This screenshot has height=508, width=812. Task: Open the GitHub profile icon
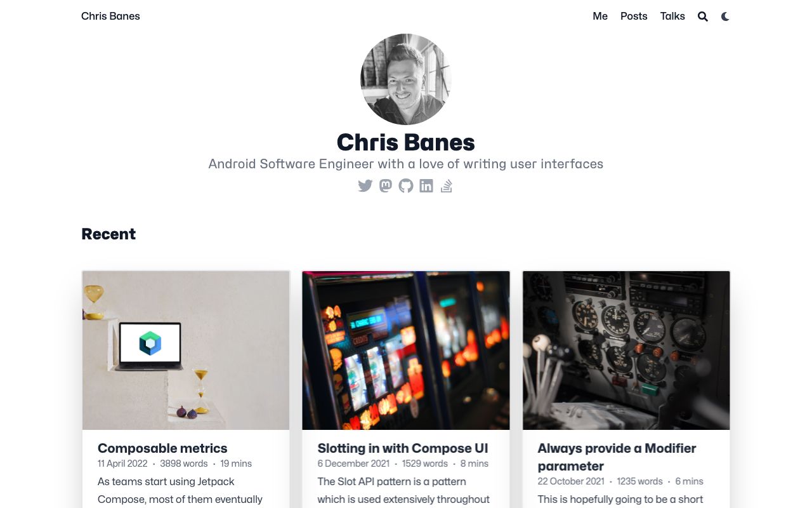pyautogui.click(x=405, y=185)
